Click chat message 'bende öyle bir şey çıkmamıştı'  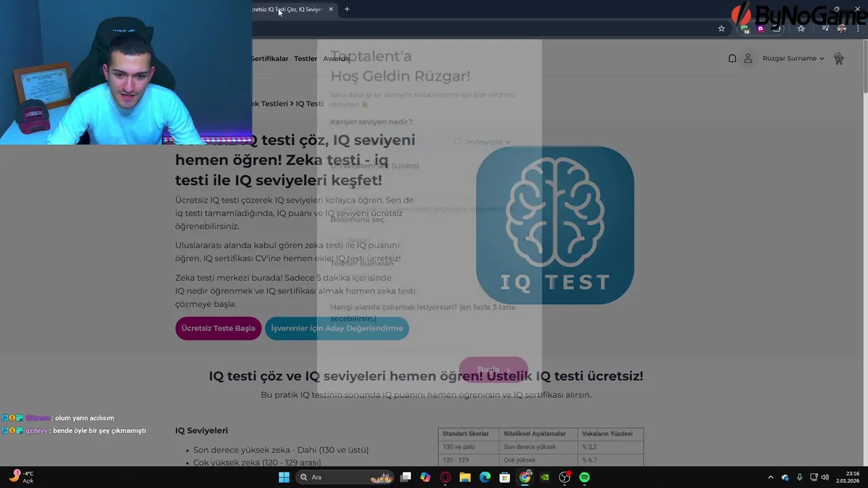pyautogui.click(x=100, y=430)
